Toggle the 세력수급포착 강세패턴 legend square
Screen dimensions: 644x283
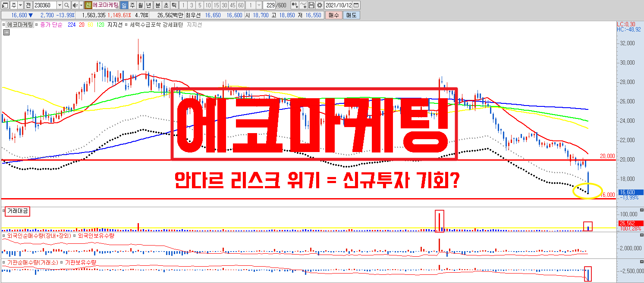tap(126, 25)
